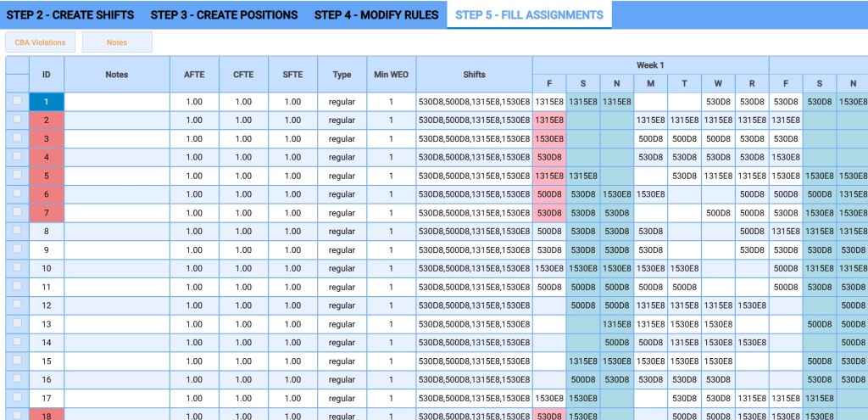Image resolution: width=868 pixels, height=420 pixels.
Task: Click the highlighted blue ID 1 cell
Action: [x=47, y=102]
